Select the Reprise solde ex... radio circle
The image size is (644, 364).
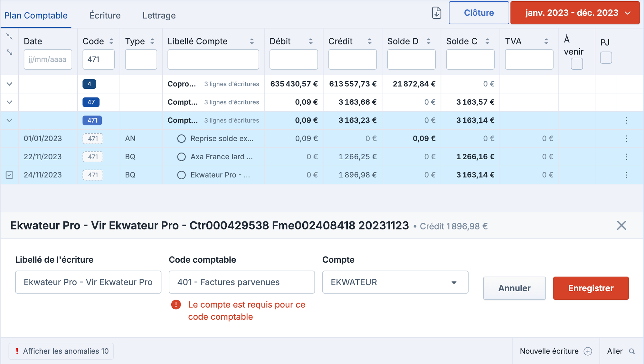(x=182, y=139)
